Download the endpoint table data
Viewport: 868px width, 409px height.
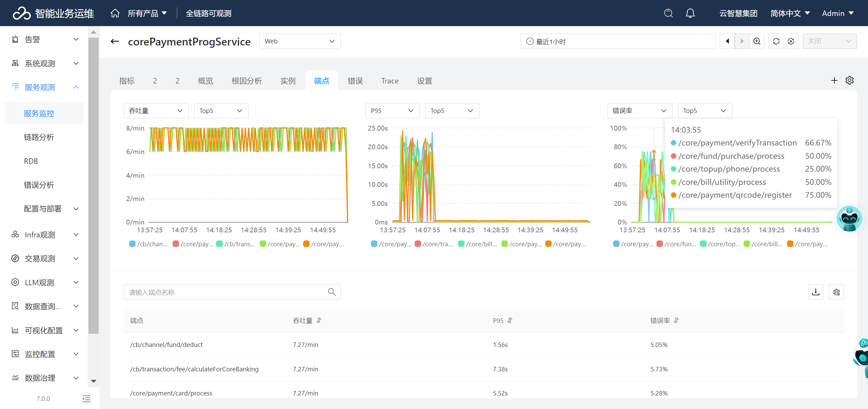[816, 292]
